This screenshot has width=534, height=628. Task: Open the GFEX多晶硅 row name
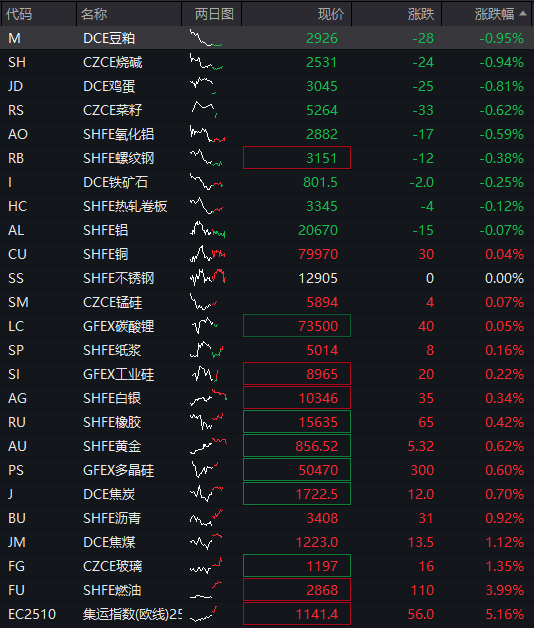119,470
